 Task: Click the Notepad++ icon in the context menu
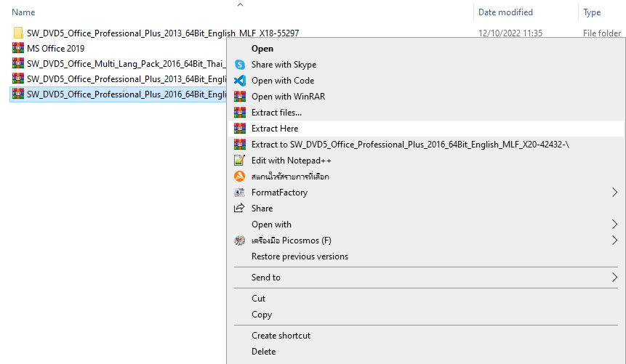[x=239, y=160]
